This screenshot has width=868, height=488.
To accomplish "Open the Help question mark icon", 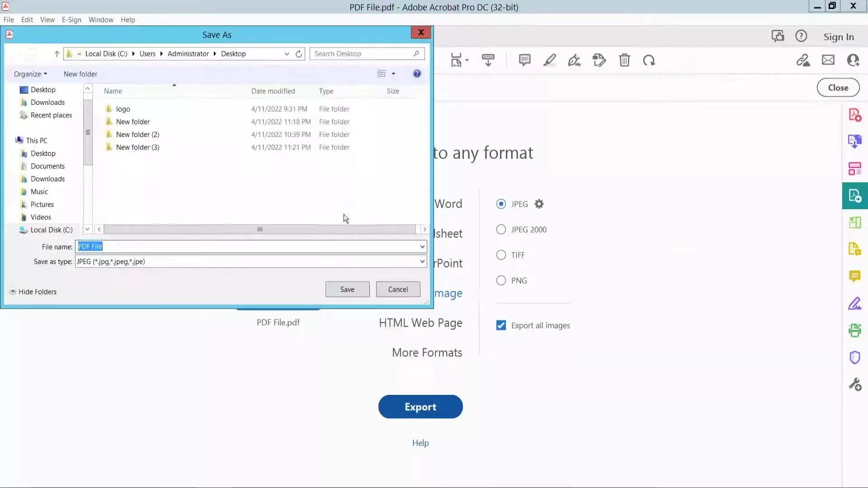I will click(801, 36).
